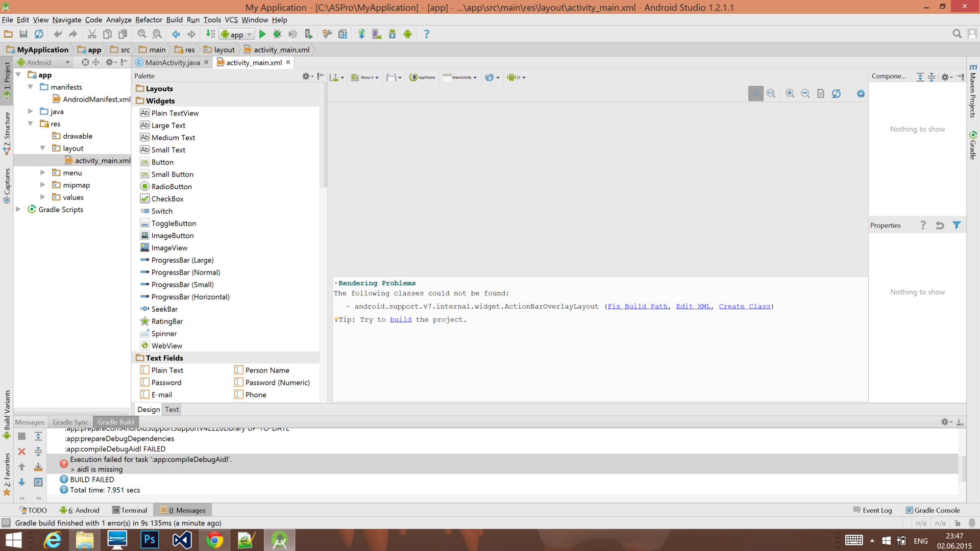
Task: Click the Back navigation arrow
Action: (176, 34)
